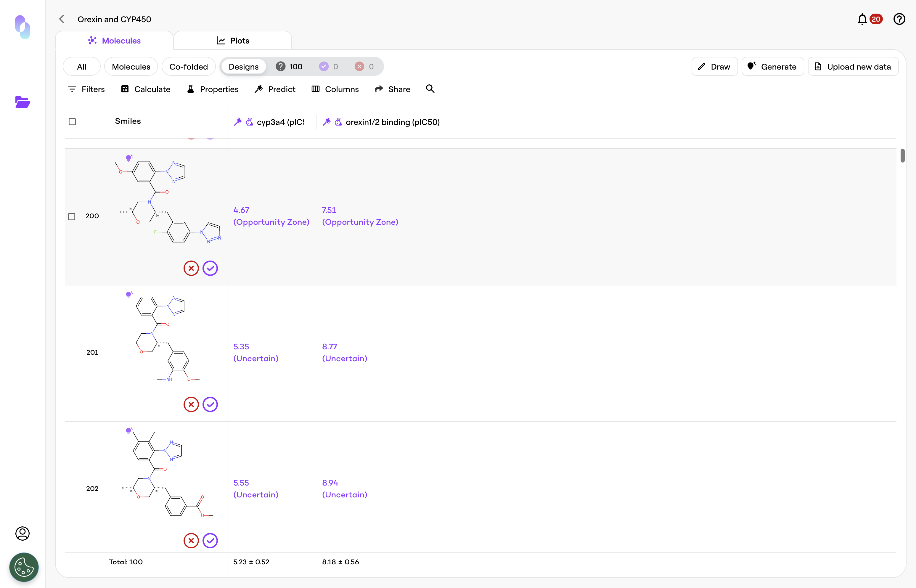Screen dimensions: 916x588
Task: Click the search magnifier icon
Action: point(430,89)
